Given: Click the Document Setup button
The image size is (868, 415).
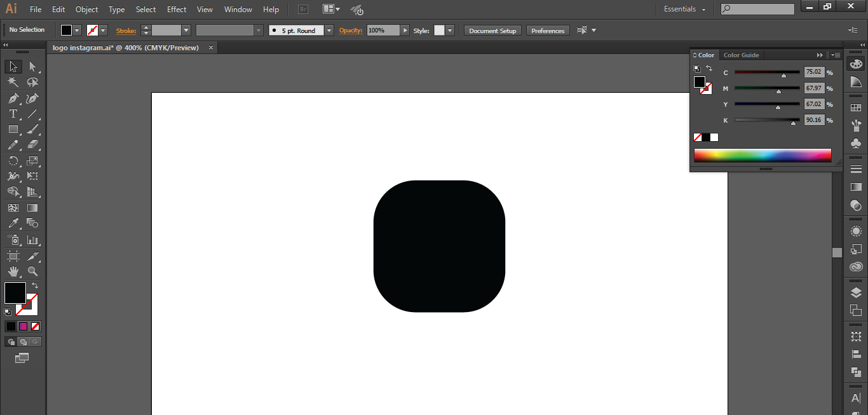Looking at the screenshot, I should (492, 31).
